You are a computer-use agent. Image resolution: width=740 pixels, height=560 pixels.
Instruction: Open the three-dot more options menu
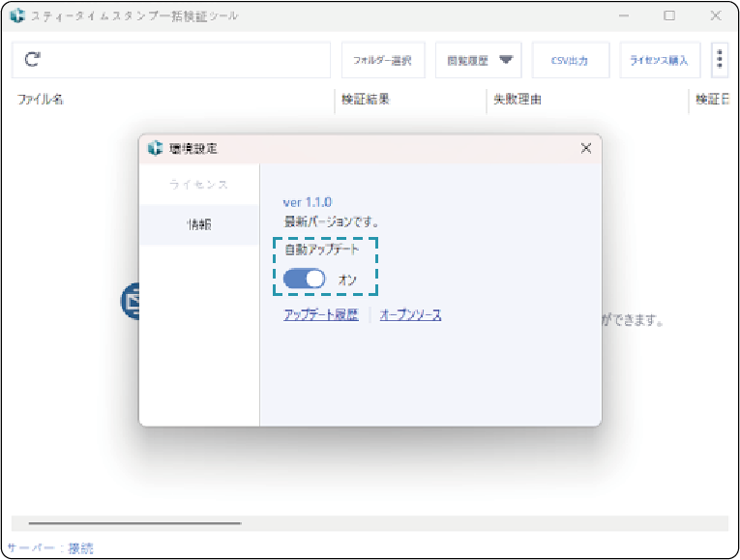(720, 60)
